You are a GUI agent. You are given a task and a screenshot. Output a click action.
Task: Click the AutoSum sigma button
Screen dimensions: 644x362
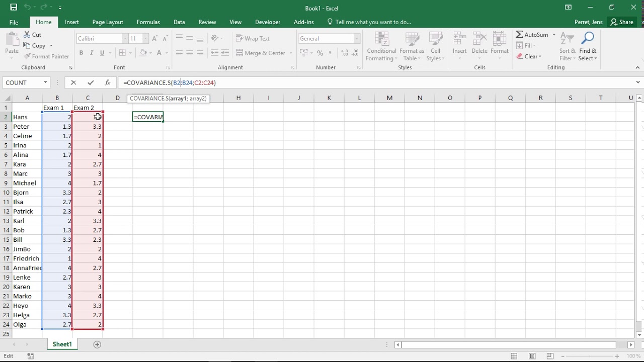[532, 35]
